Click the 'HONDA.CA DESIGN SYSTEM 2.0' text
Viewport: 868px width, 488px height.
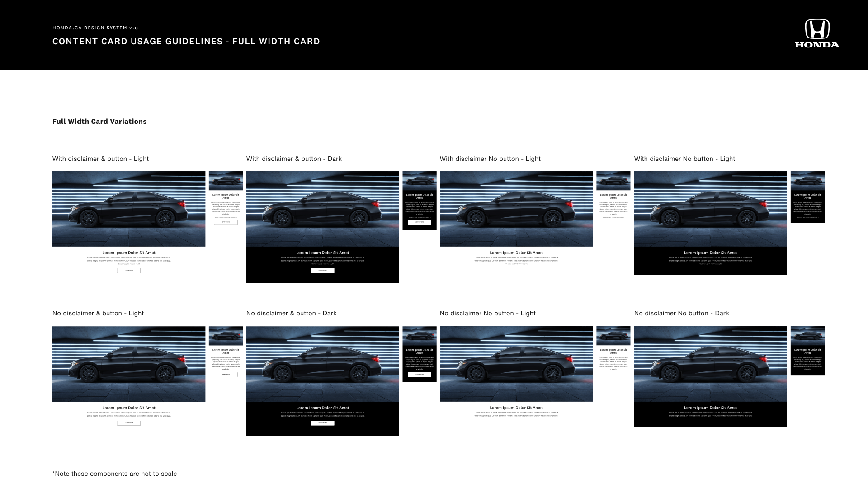(x=95, y=28)
